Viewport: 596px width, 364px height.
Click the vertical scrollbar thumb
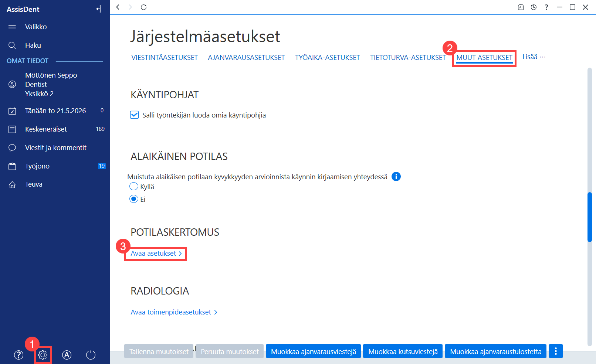coord(590,217)
